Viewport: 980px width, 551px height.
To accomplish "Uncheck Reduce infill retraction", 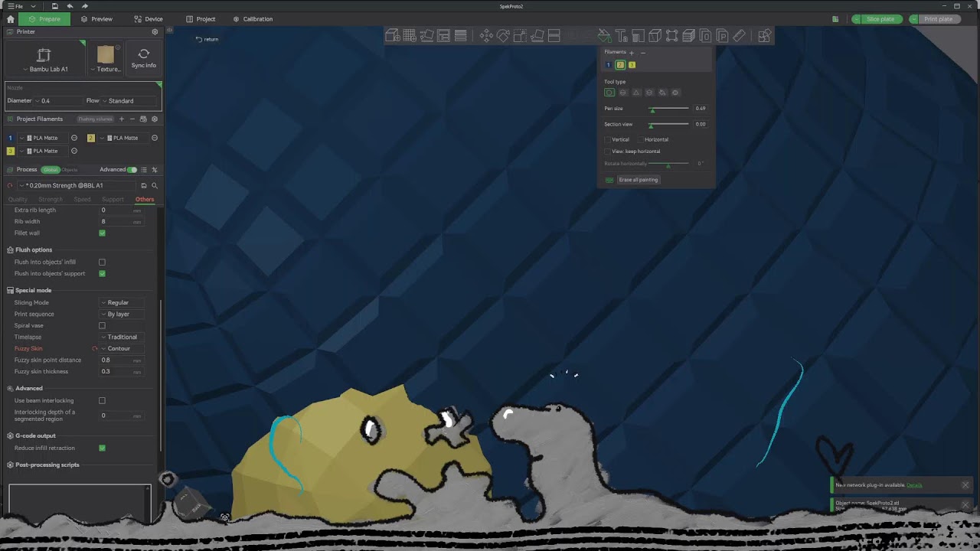I will click(x=102, y=448).
